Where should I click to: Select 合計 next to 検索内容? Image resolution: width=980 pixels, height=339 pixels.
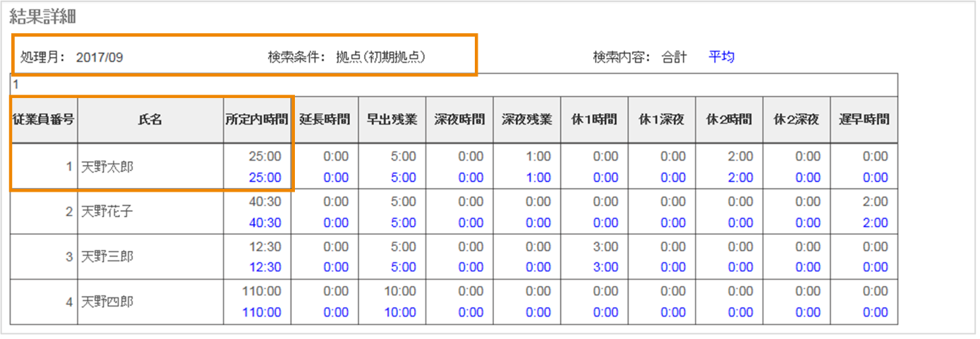point(674,57)
